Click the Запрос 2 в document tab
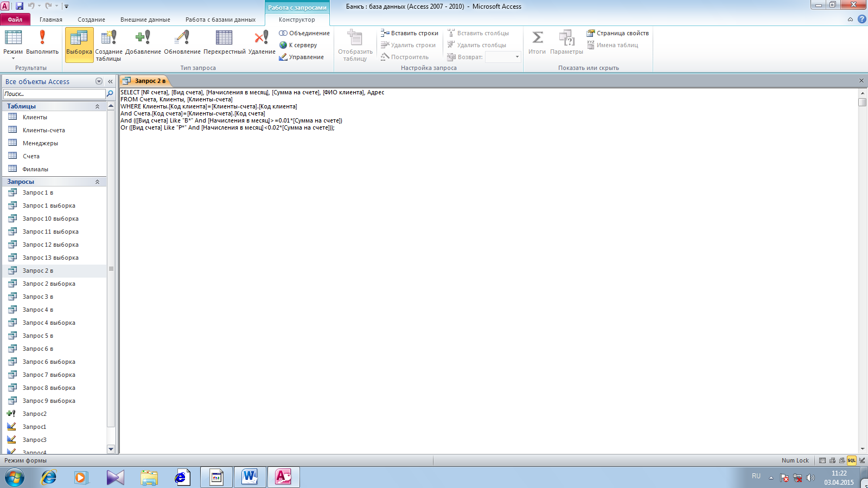The image size is (868, 488). click(145, 81)
